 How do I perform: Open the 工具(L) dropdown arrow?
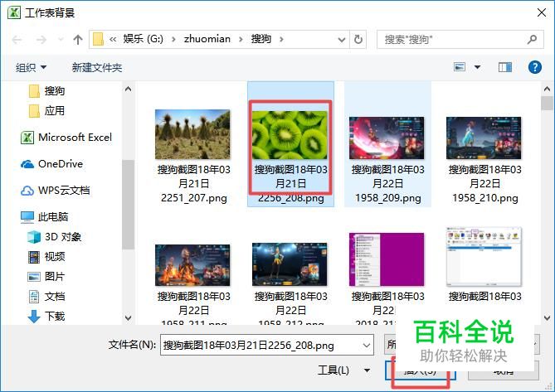[x=368, y=370]
